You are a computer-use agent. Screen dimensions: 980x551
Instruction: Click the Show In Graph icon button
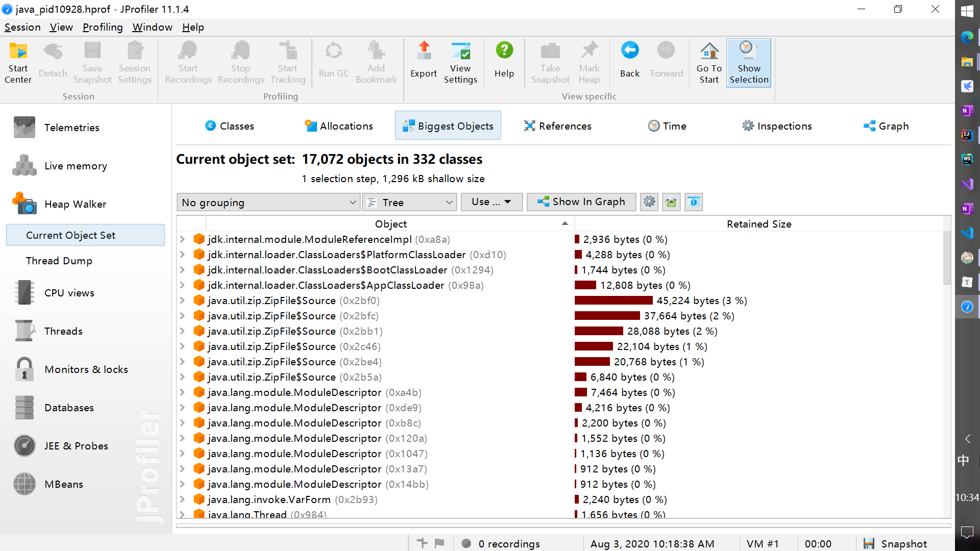point(581,202)
